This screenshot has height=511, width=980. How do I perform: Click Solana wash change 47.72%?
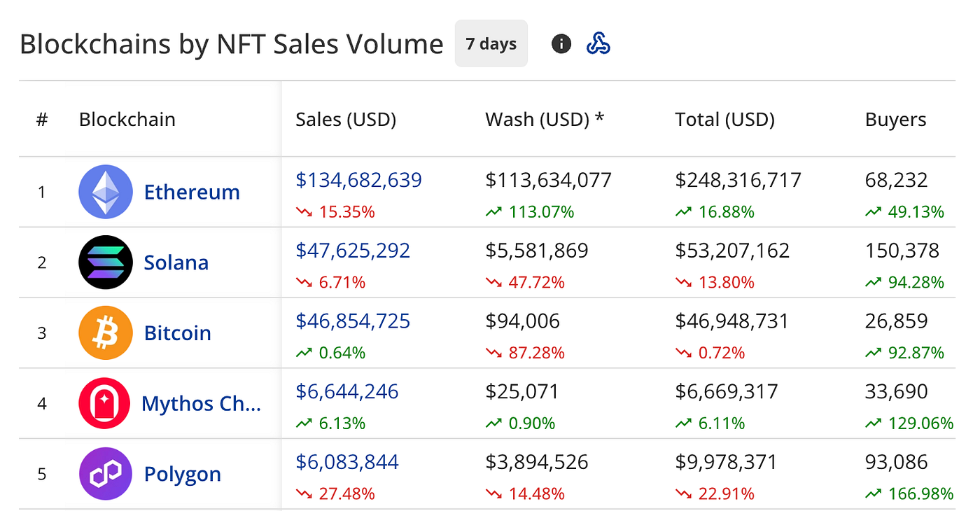pyautogui.click(x=525, y=282)
